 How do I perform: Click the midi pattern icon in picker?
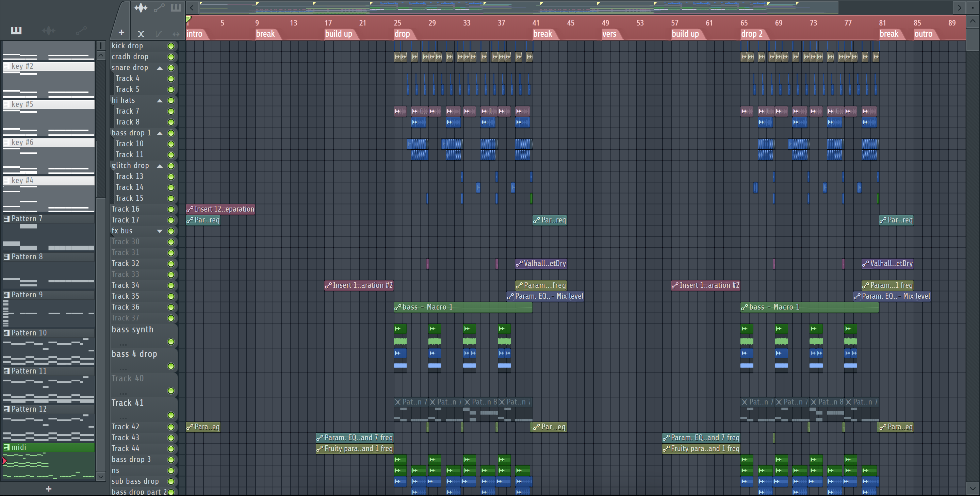pyautogui.click(x=6, y=447)
